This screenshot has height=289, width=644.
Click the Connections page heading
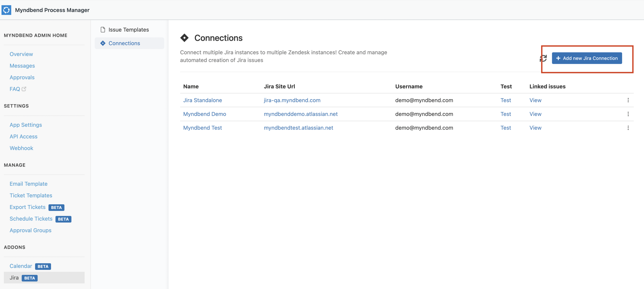(x=219, y=38)
